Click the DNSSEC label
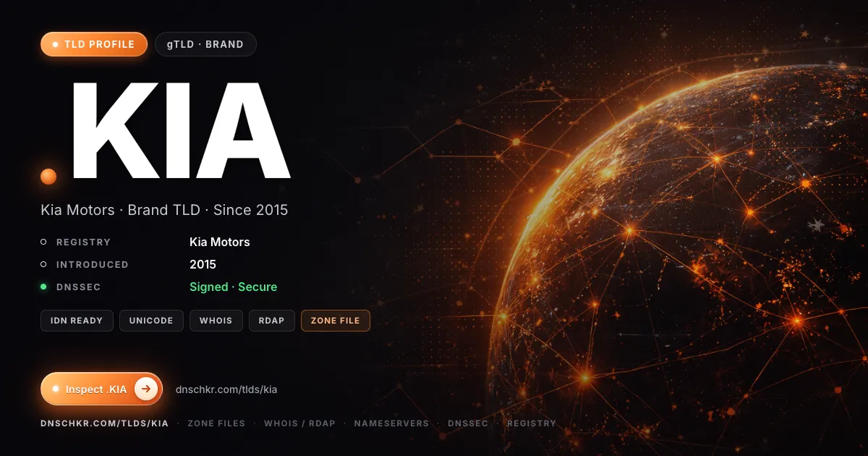Image resolution: width=868 pixels, height=456 pixels. click(x=79, y=287)
